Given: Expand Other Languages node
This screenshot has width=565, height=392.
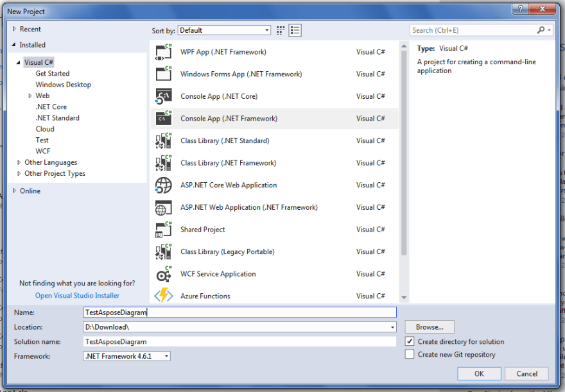Looking at the screenshot, I should 19,162.
